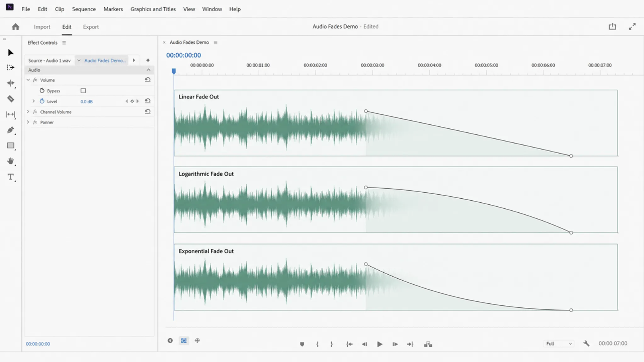
Task: Mark In point bracket
Action: (318, 344)
